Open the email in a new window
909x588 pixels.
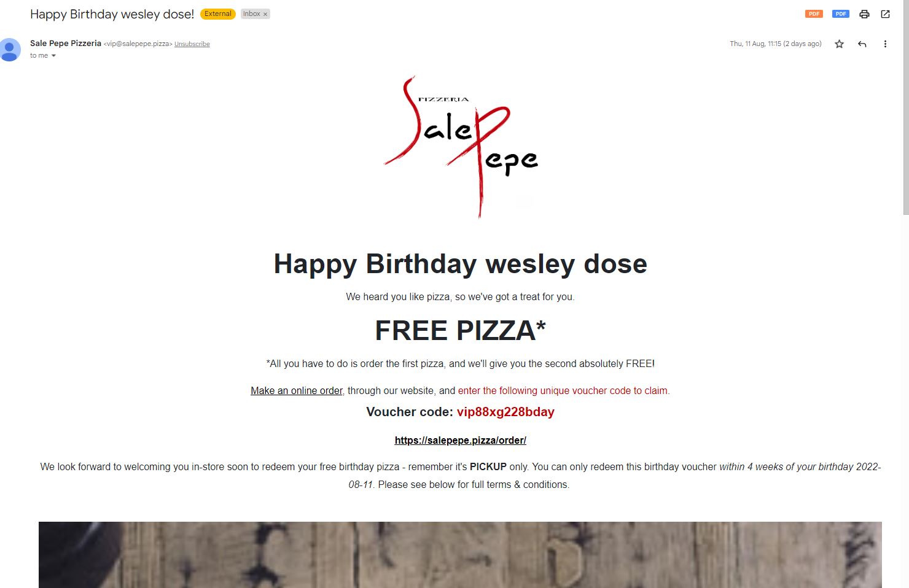[x=885, y=14]
